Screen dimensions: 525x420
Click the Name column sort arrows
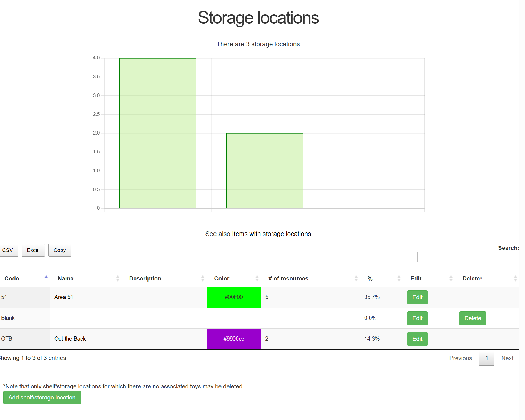tap(117, 278)
